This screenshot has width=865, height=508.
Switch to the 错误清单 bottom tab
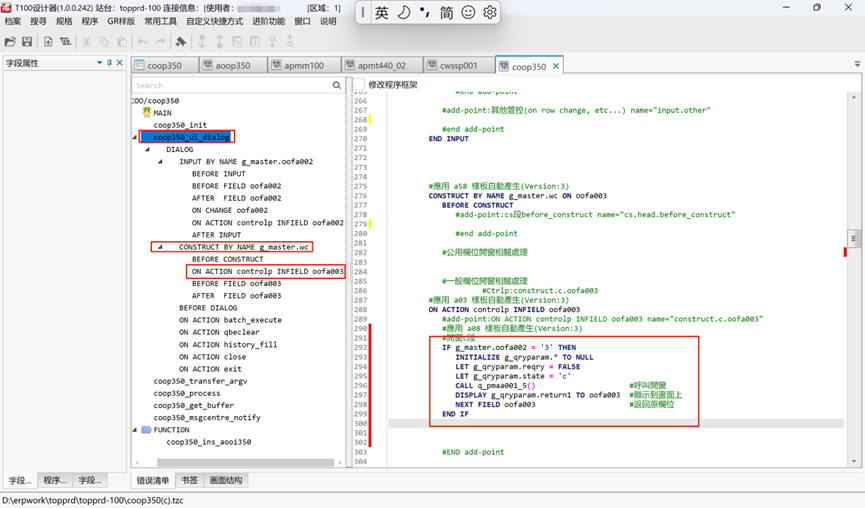pyautogui.click(x=153, y=480)
